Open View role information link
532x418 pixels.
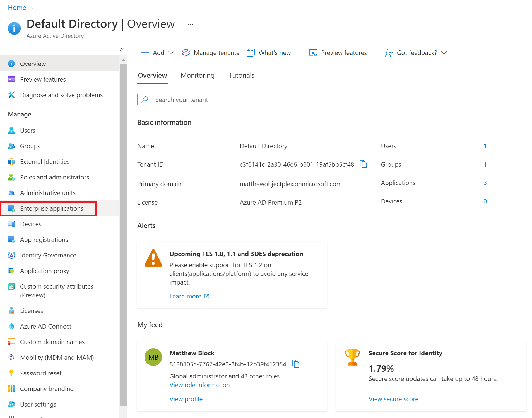pyautogui.click(x=199, y=385)
